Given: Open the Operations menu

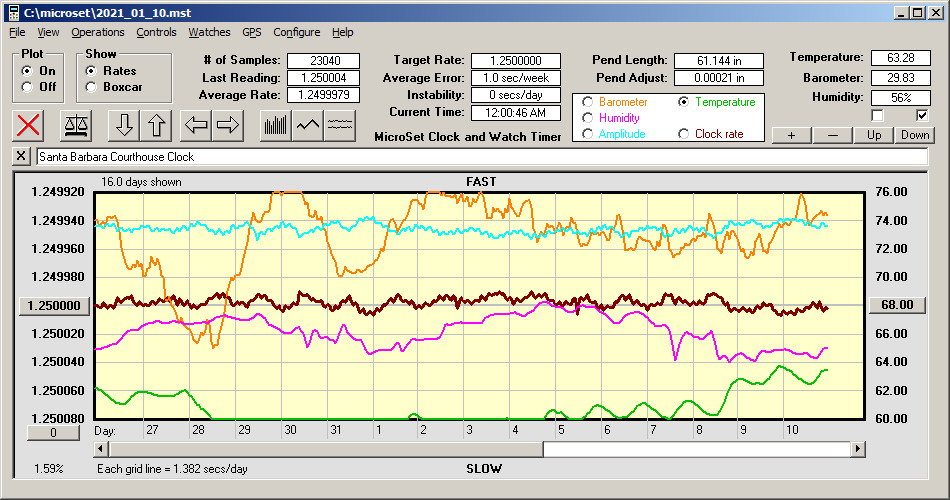Looking at the screenshot, I should coord(98,32).
